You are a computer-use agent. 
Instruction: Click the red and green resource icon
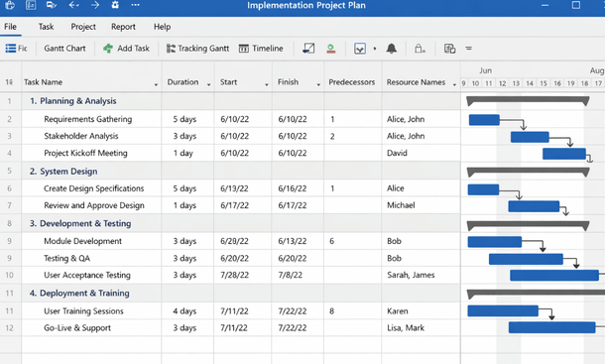[330, 49]
